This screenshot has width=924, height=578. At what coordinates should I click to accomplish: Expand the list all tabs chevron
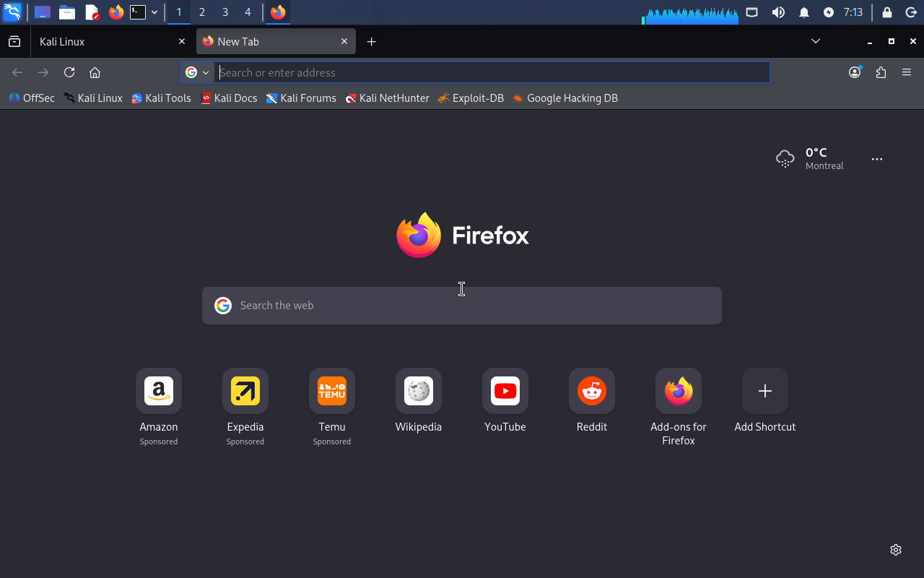816,41
